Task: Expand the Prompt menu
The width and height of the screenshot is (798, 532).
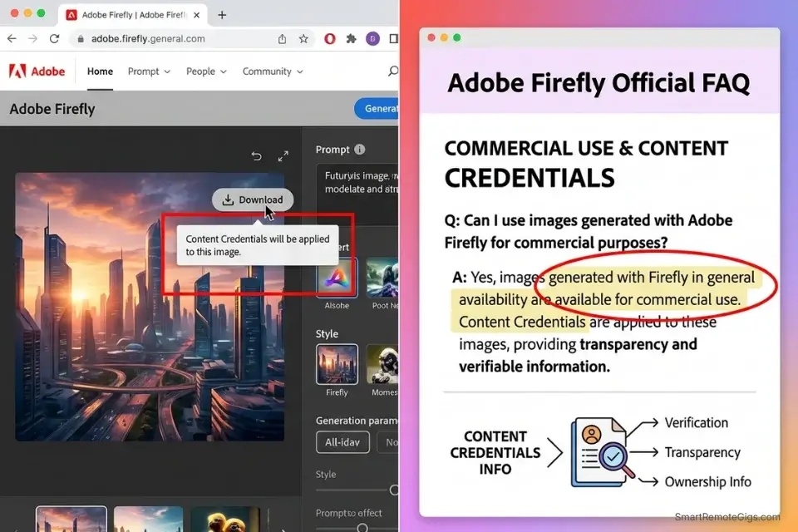Action: click(x=149, y=71)
